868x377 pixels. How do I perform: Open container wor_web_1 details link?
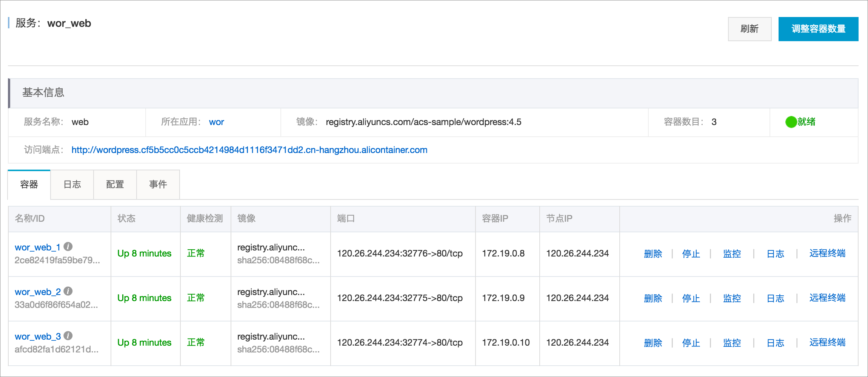tap(37, 247)
